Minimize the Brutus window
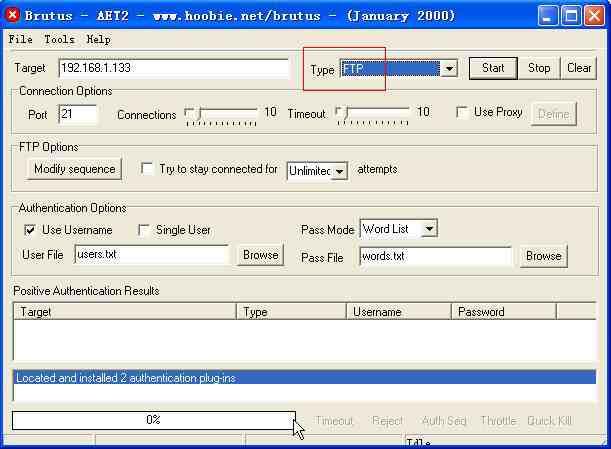The width and height of the screenshot is (611, 449). click(x=548, y=16)
